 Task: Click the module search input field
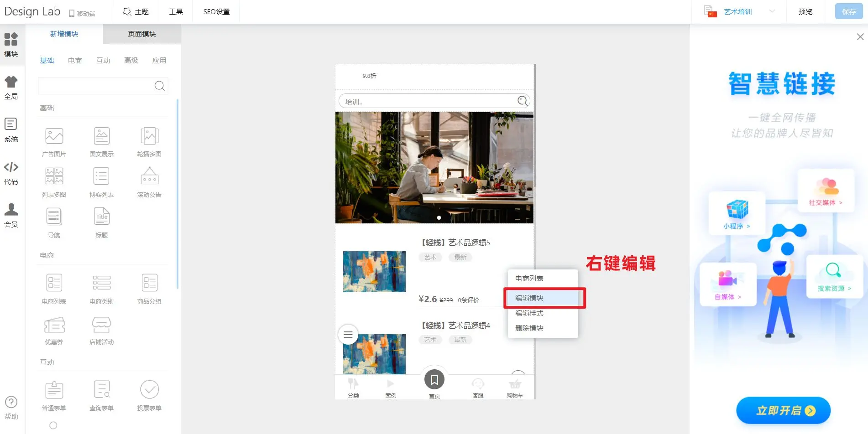point(96,86)
